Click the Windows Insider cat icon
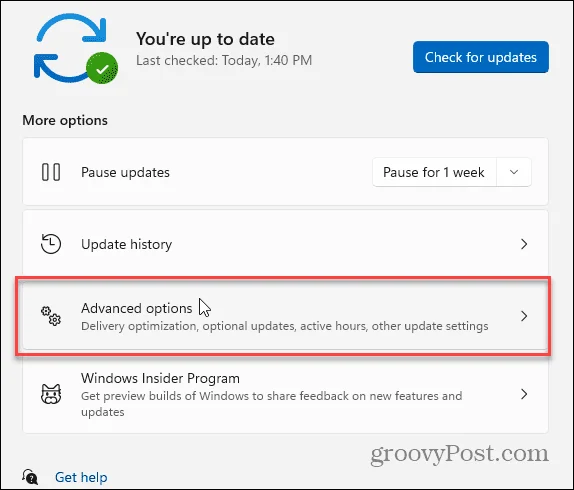Viewport: 574px width, 490px height. pyautogui.click(x=51, y=394)
